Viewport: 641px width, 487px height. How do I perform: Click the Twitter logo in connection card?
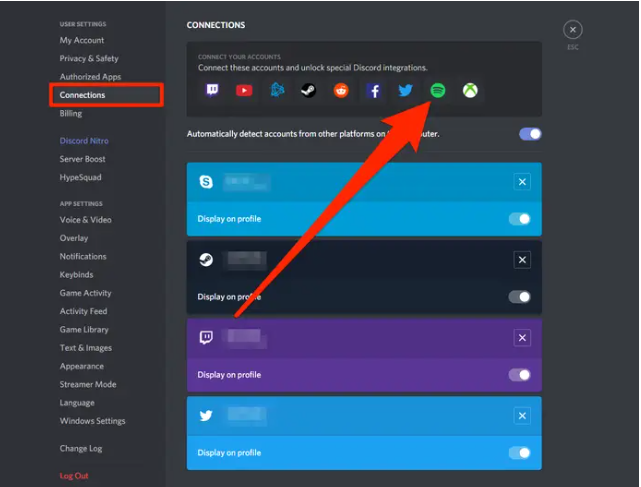(206, 415)
